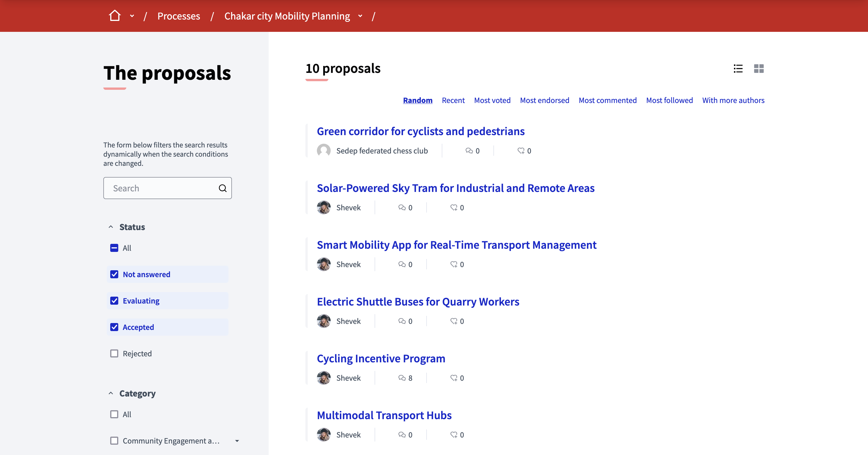Click the home icon in the breadcrumb
Screen dimensions: 868x455
tap(114, 15)
